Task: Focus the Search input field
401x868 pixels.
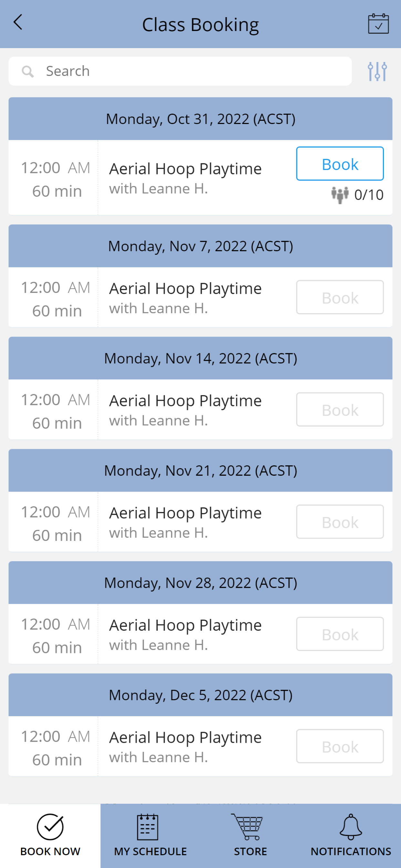Action: tap(180, 71)
